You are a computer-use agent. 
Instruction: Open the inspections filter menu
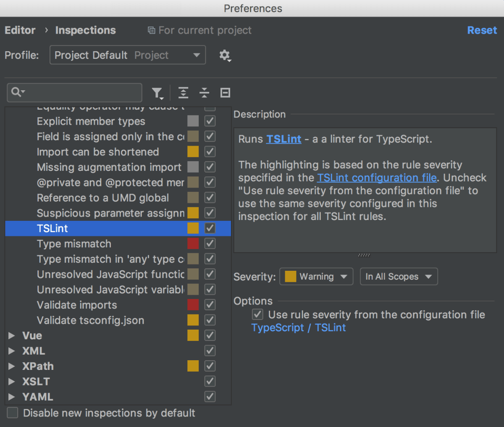[157, 93]
